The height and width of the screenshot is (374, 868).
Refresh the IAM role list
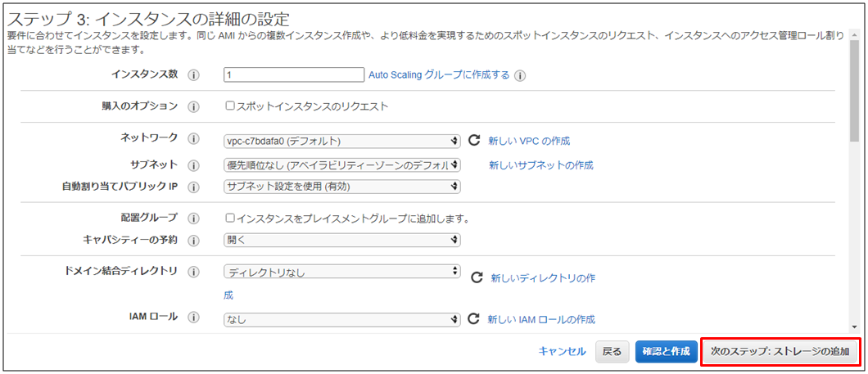473,318
